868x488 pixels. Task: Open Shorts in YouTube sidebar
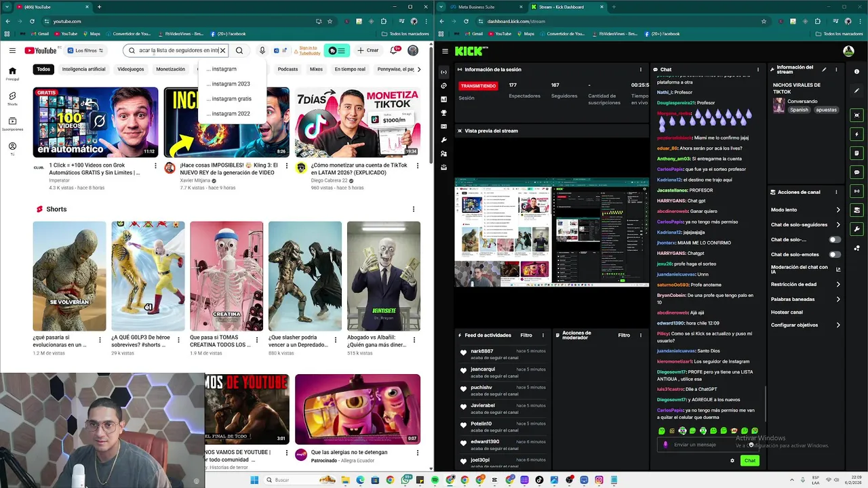(12, 100)
